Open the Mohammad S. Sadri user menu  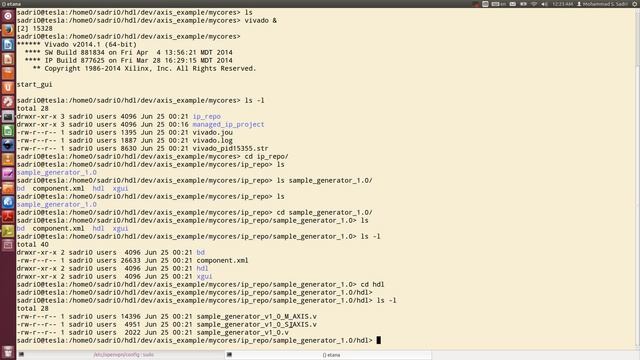602,4
